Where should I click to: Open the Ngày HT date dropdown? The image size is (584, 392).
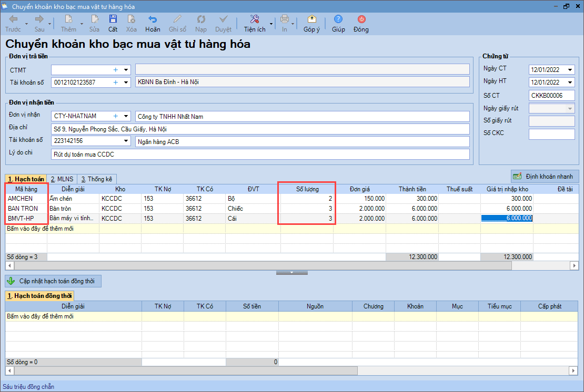[x=570, y=82]
